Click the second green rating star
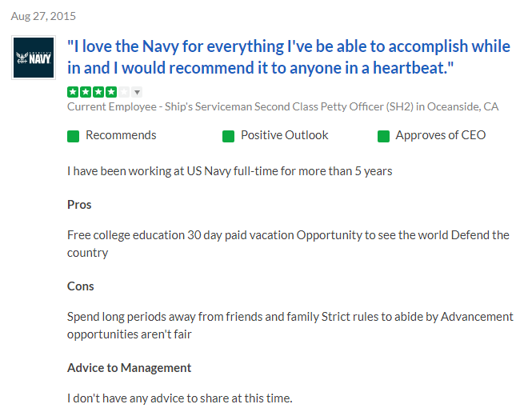Viewport: 532px width, 420px height. 85,91
